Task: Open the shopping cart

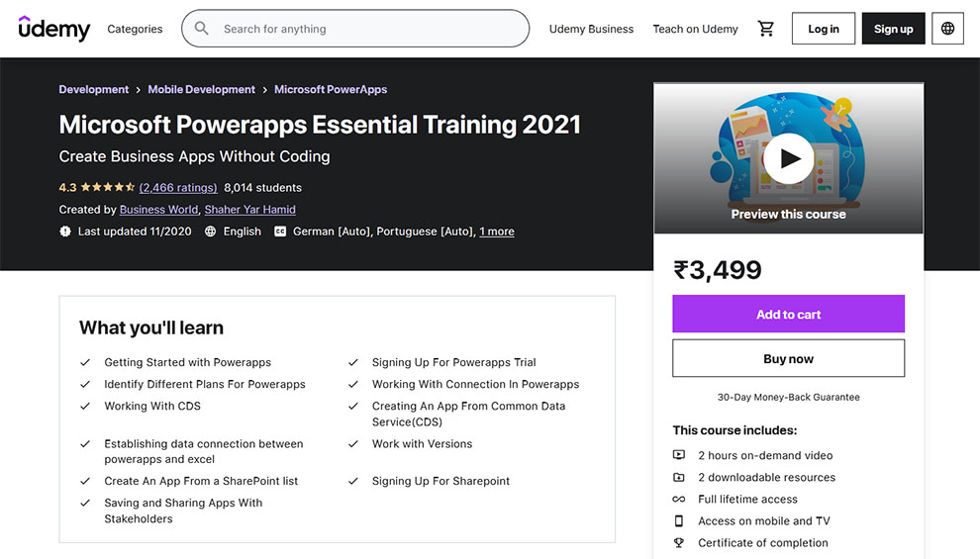Action: (766, 29)
